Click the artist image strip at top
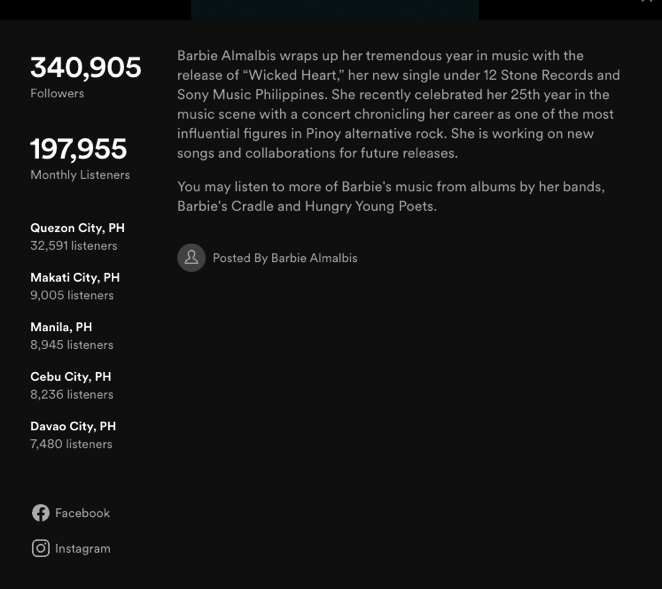The width and height of the screenshot is (662, 589). pos(335,10)
